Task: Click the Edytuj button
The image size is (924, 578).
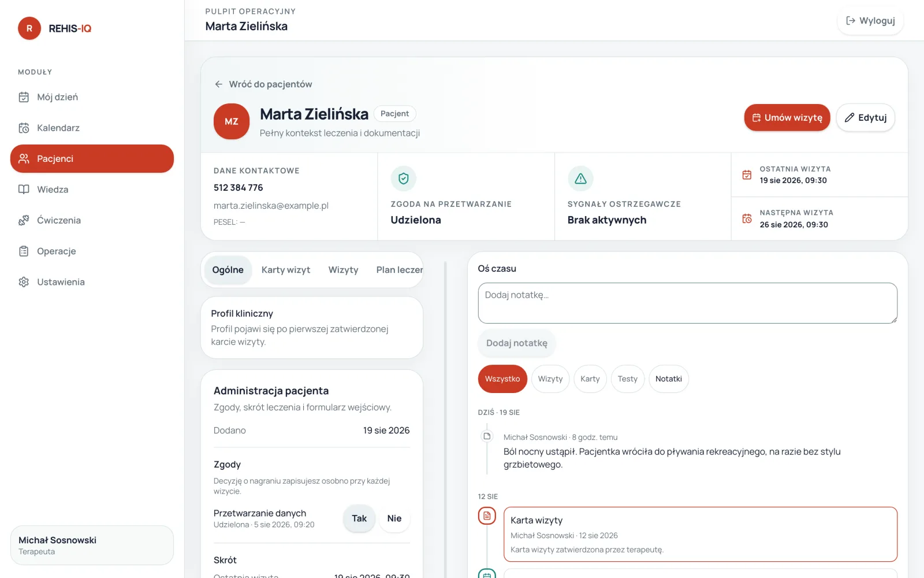Action: [x=866, y=117]
